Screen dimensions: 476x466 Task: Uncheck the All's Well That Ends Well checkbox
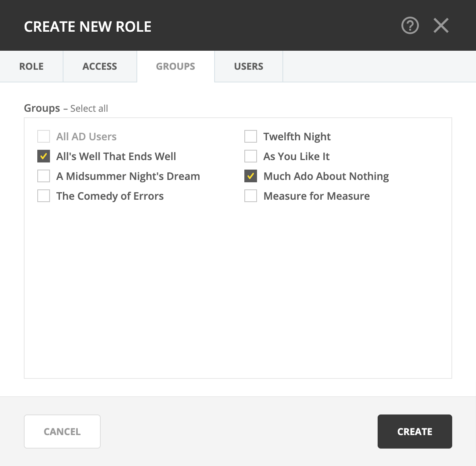coord(44,156)
